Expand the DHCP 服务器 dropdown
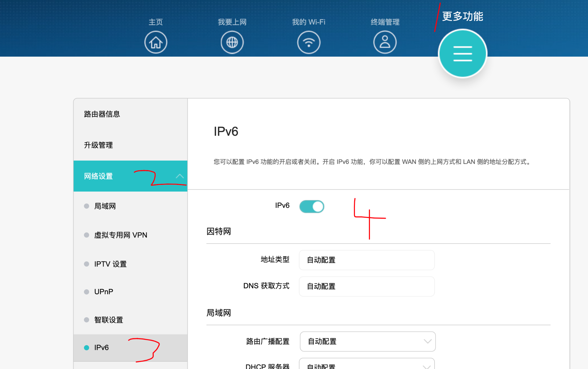Screen dimensions: 588x369 pos(367,365)
